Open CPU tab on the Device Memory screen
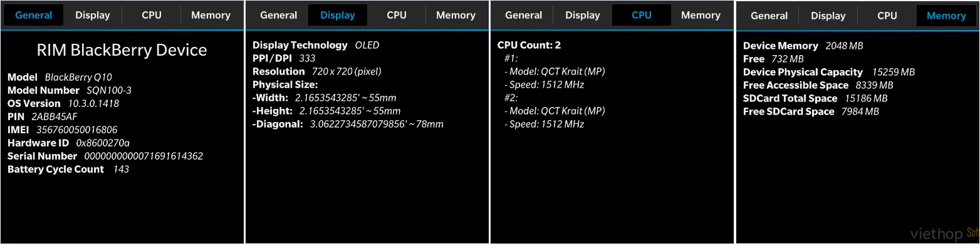 click(887, 15)
